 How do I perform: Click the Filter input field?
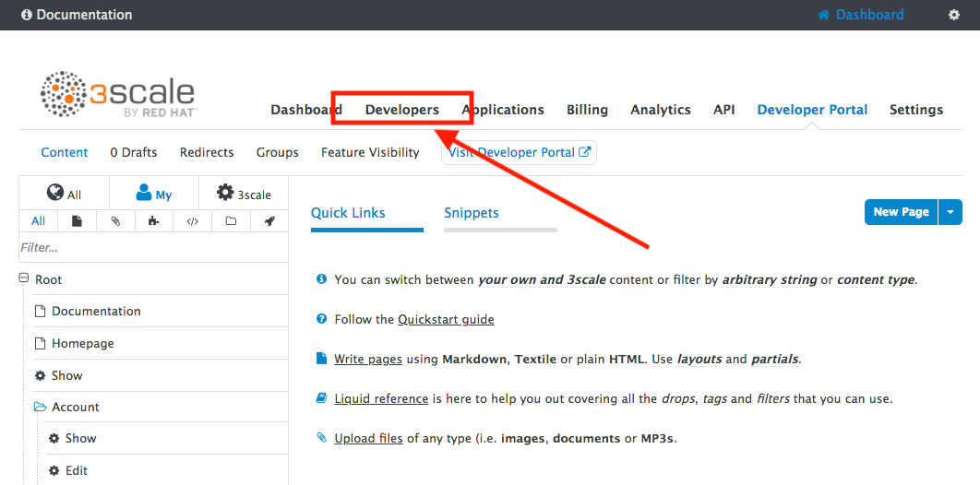pos(154,248)
